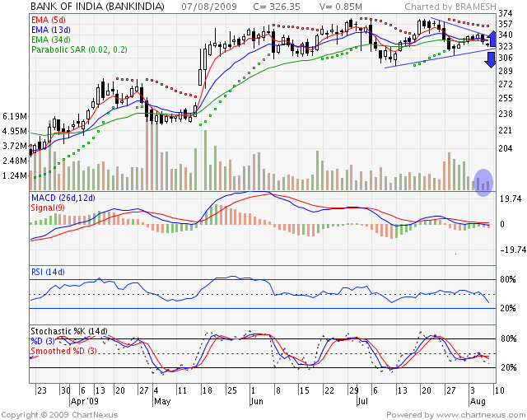Click the 25 date tick label
Screen dimensions: 527x420
tap(232, 390)
